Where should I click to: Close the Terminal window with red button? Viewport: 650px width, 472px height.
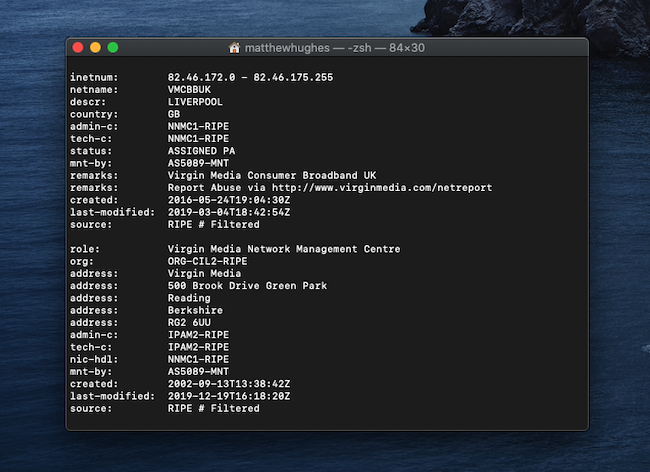click(x=78, y=47)
